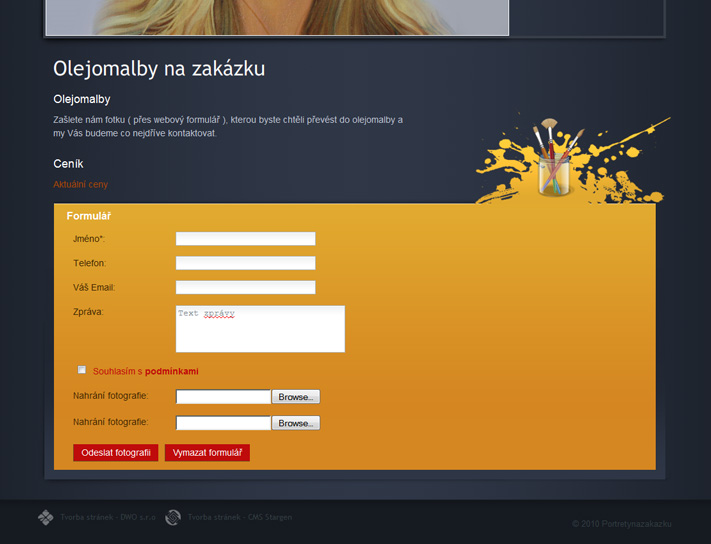
Task: Focus the Jméno input field
Action: pyautogui.click(x=245, y=238)
